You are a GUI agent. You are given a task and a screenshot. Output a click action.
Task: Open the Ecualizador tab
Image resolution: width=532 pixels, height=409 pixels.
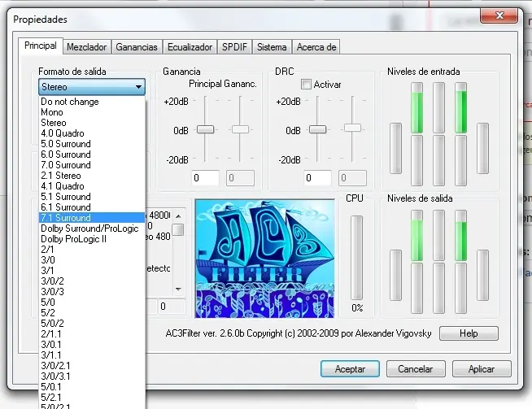(190, 47)
